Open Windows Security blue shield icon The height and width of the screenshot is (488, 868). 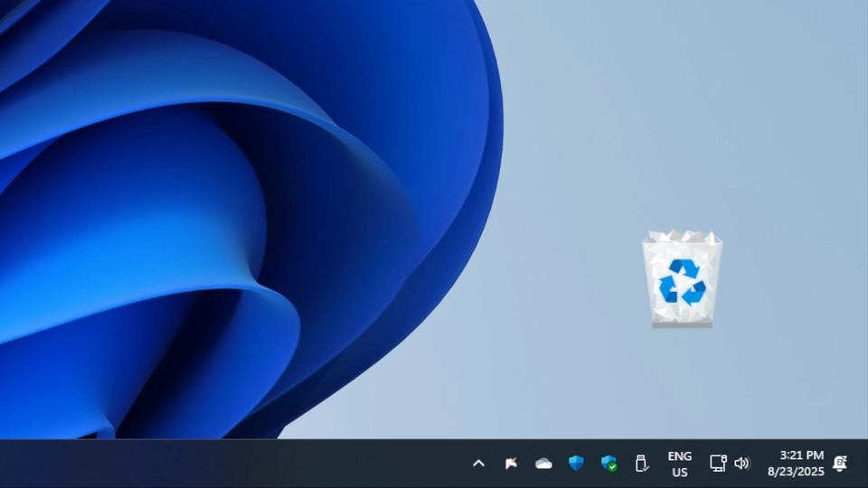[576, 463]
